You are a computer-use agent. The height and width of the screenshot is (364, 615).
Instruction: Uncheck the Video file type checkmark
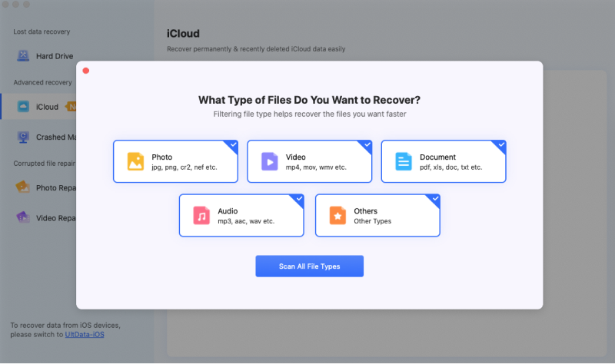click(367, 144)
